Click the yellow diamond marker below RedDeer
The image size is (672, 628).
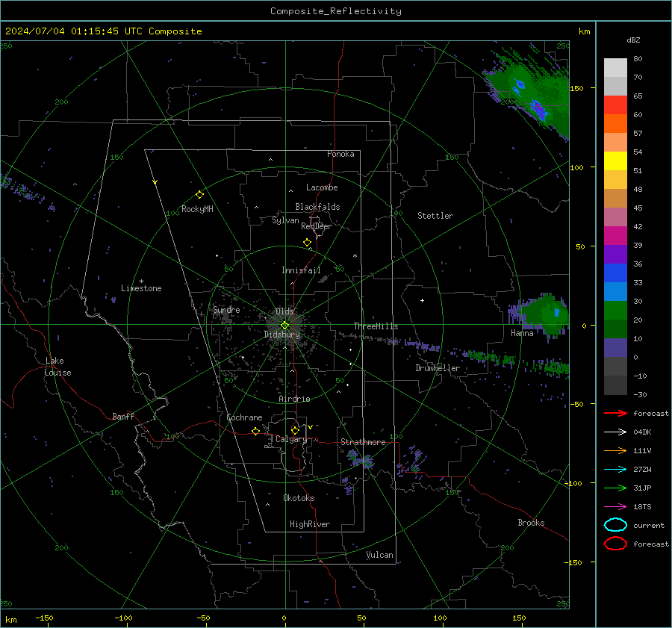pyautogui.click(x=308, y=243)
